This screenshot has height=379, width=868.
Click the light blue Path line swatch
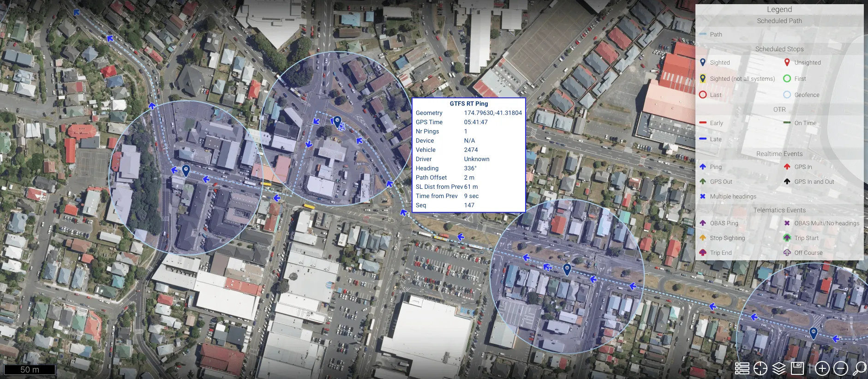tap(703, 34)
